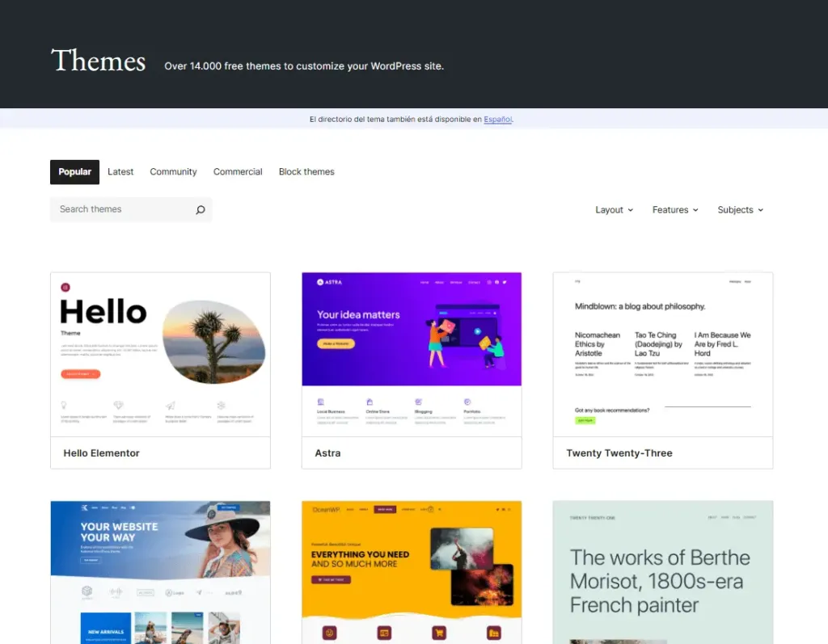Open the Hello Elementor theme preview
The width and height of the screenshot is (828, 644).
[160, 355]
